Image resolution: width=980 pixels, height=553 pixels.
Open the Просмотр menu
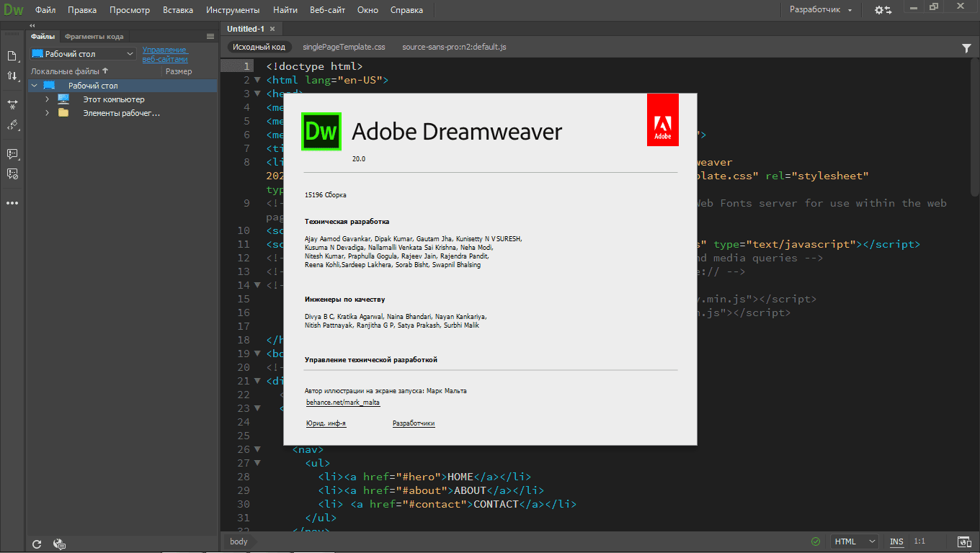pyautogui.click(x=130, y=10)
